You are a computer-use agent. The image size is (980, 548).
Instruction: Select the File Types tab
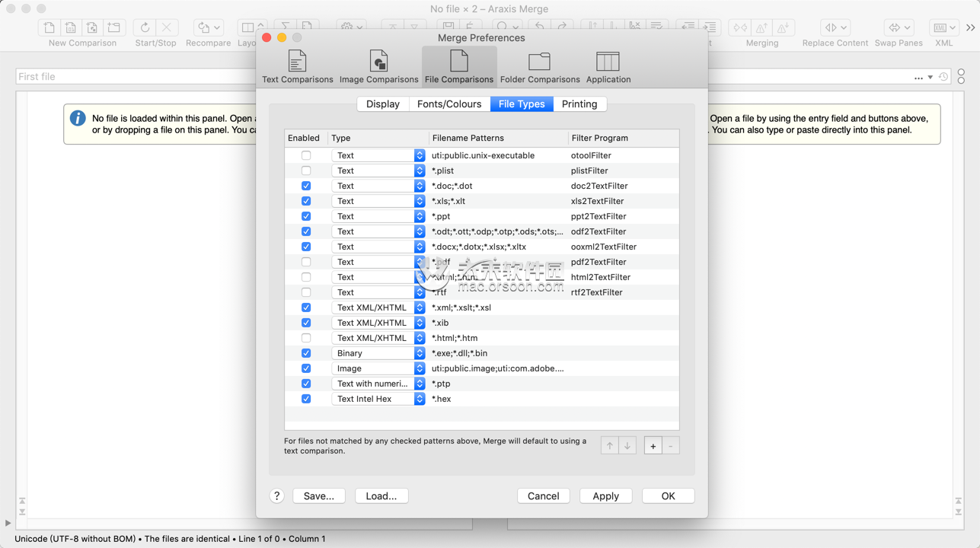click(522, 104)
